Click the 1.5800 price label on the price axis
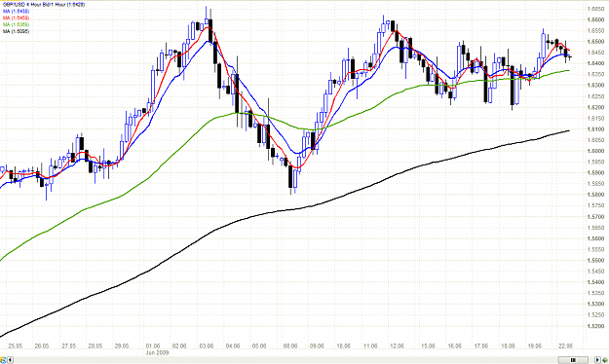 595,195
